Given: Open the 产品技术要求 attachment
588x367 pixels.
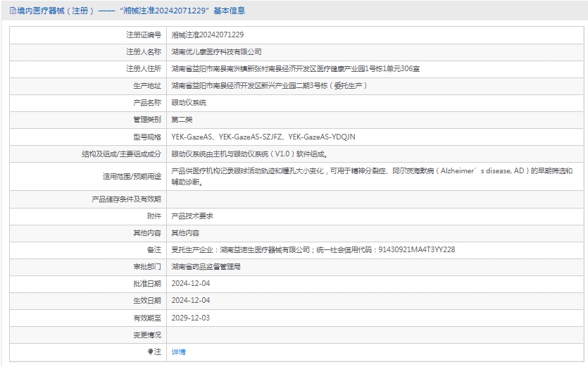Looking at the screenshot, I should (192, 216).
